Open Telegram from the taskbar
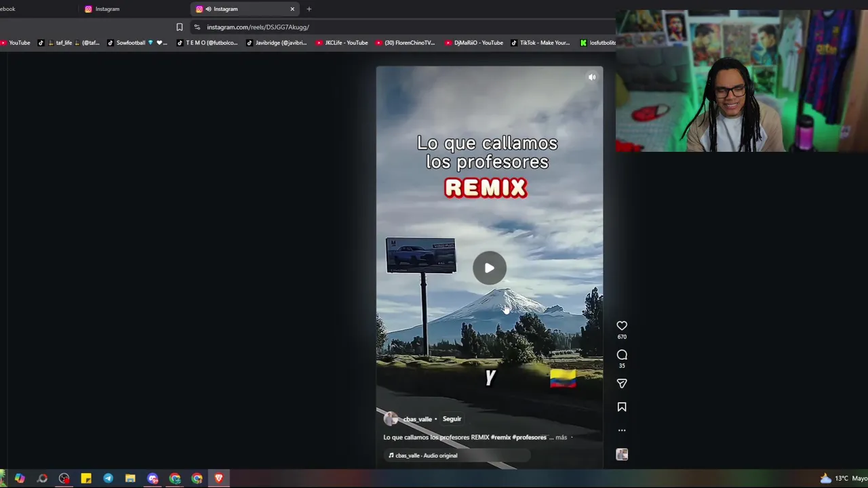The height and width of the screenshot is (488, 868). [108, 479]
